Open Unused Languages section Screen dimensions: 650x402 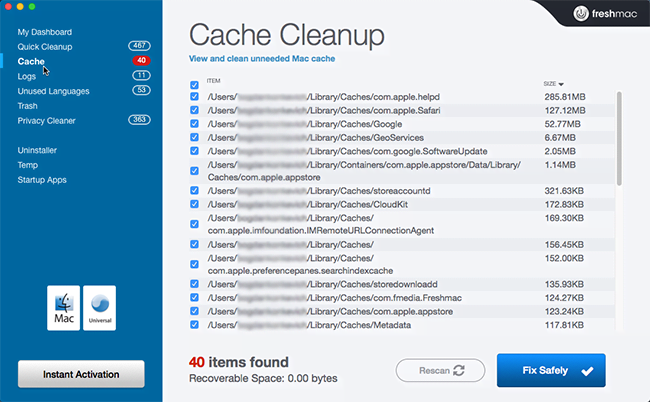tap(53, 91)
